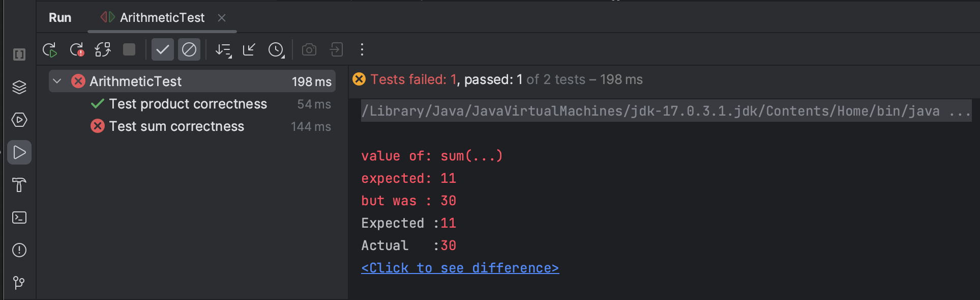Toggle visibility of passed tests
This screenshot has height=300, width=980.
coord(163,49)
